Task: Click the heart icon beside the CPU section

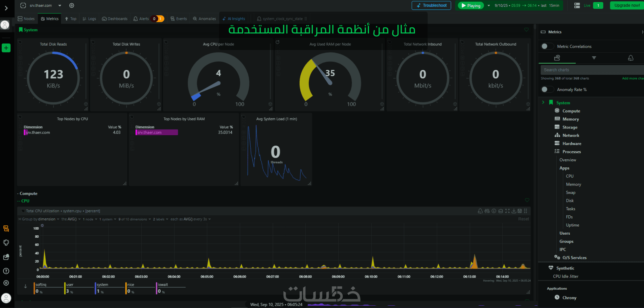Action: tap(527, 200)
